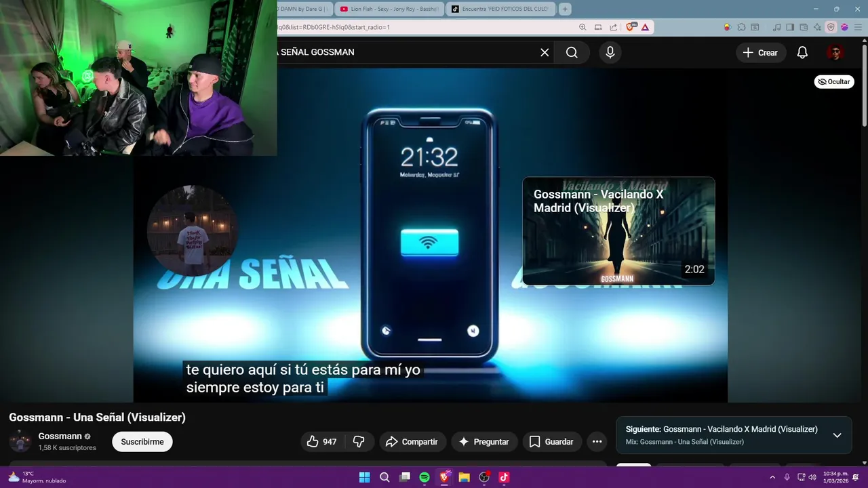868x488 pixels.
Task: Show hidden system tray icons
Action: pos(772,477)
